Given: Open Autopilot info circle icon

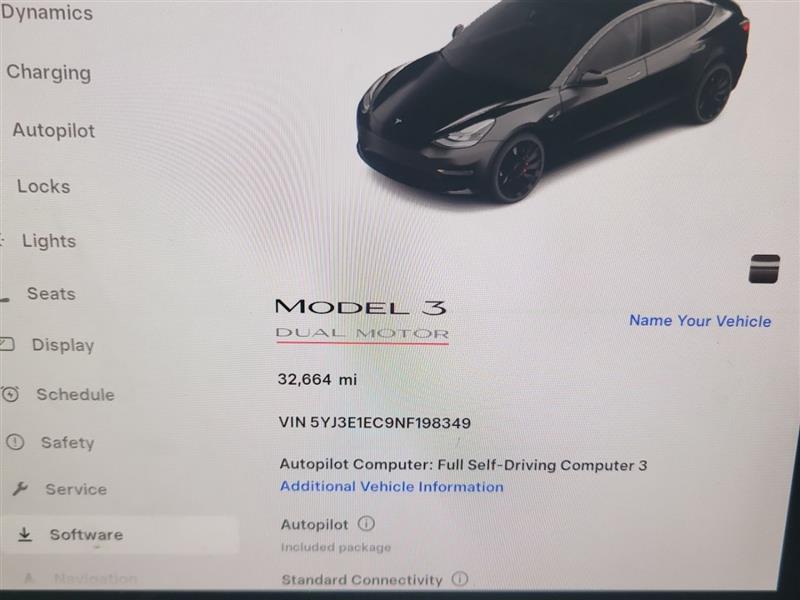Looking at the screenshot, I should pos(366,523).
